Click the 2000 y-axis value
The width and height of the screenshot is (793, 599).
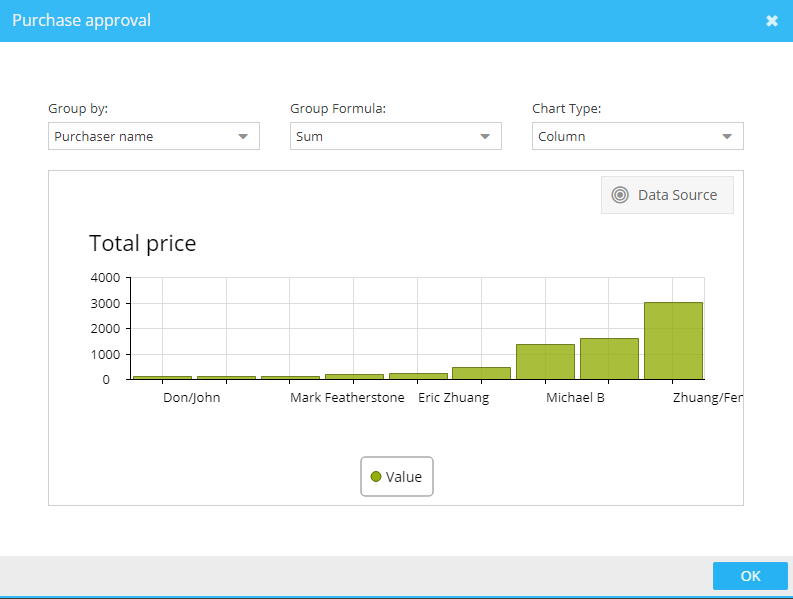[105, 329]
